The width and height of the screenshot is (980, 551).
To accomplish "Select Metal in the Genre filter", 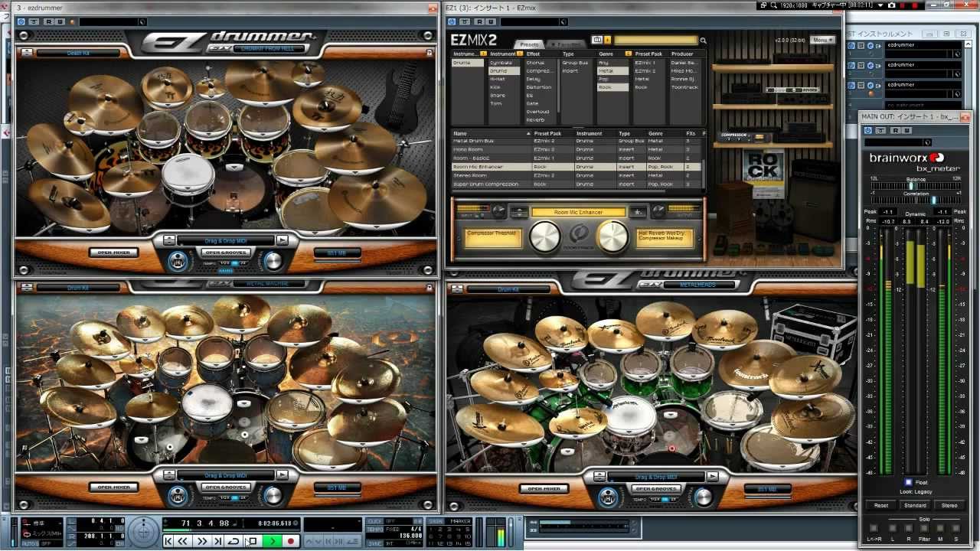I will click(612, 71).
